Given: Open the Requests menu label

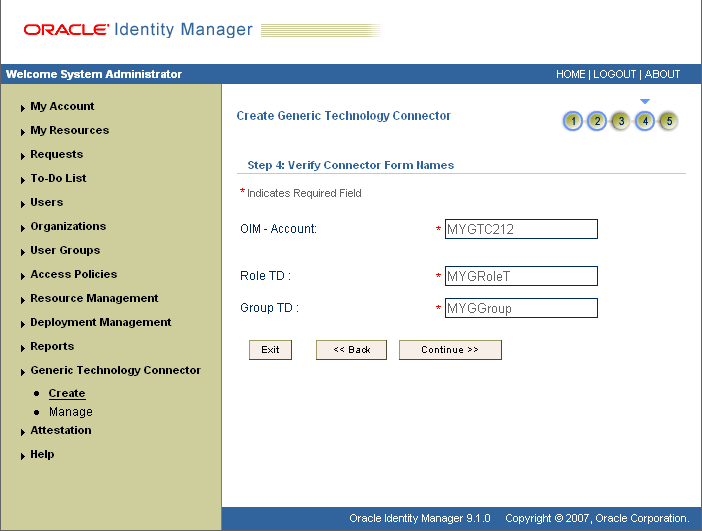Looking at the screenshot, I should pos(57,154).
